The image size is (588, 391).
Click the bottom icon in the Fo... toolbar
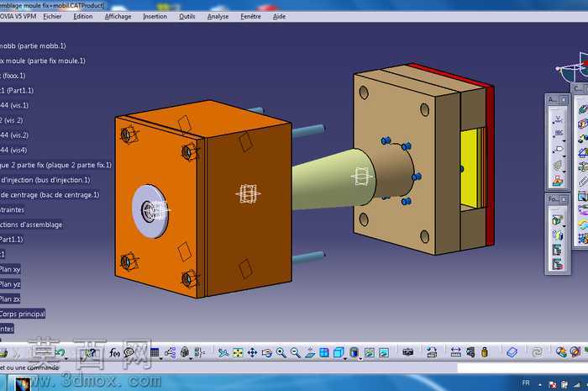tap(558, 264)
